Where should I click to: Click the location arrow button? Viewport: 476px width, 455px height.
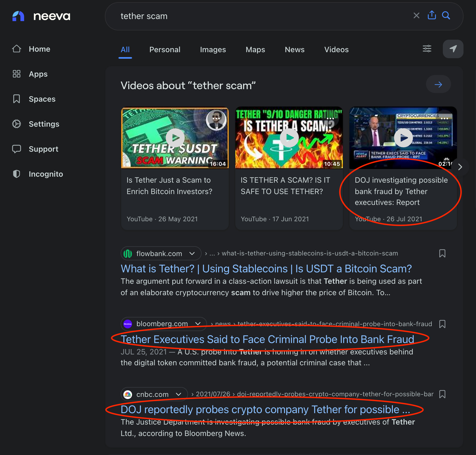click(453, 49)
